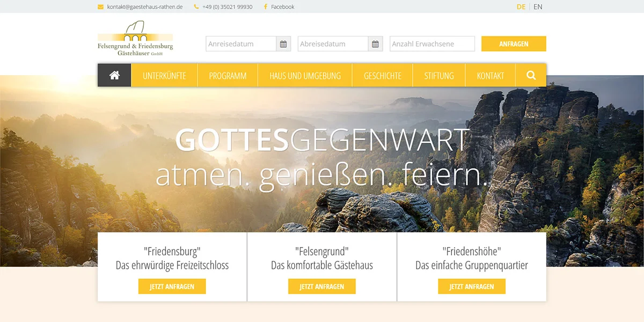Switch language to EN

click(537, 6)
